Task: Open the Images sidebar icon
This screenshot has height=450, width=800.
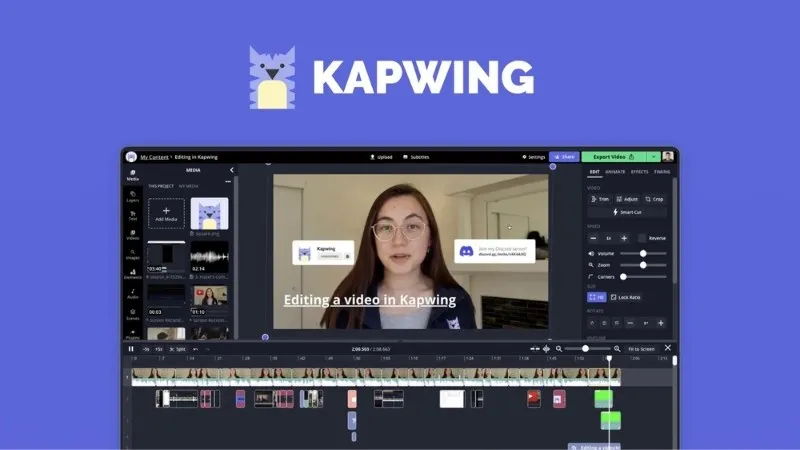Action: click(132, 255)
